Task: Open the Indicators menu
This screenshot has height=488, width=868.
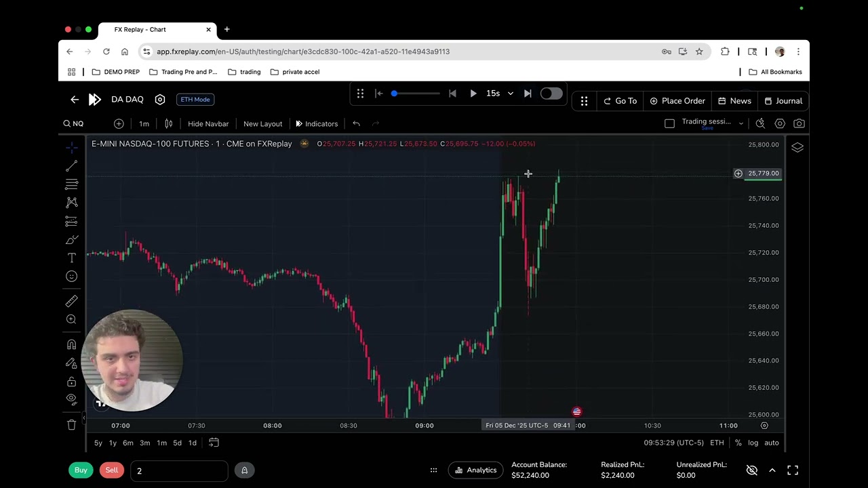Action: [x=317, y=123]
